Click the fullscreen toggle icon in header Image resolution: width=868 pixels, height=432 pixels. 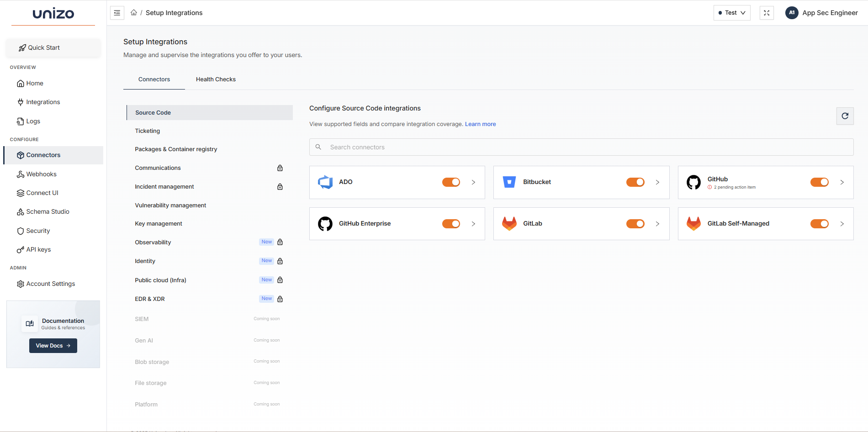click(767, 13)
